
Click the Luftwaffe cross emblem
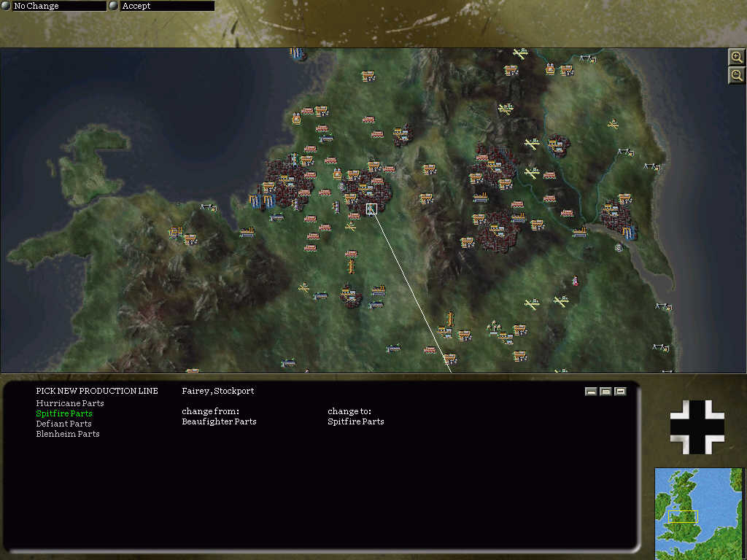tap(697, 427)
